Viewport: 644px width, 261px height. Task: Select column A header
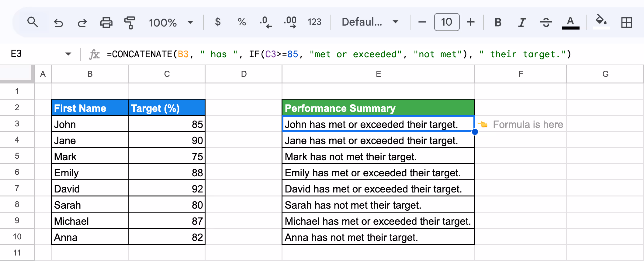click(43, 74)
